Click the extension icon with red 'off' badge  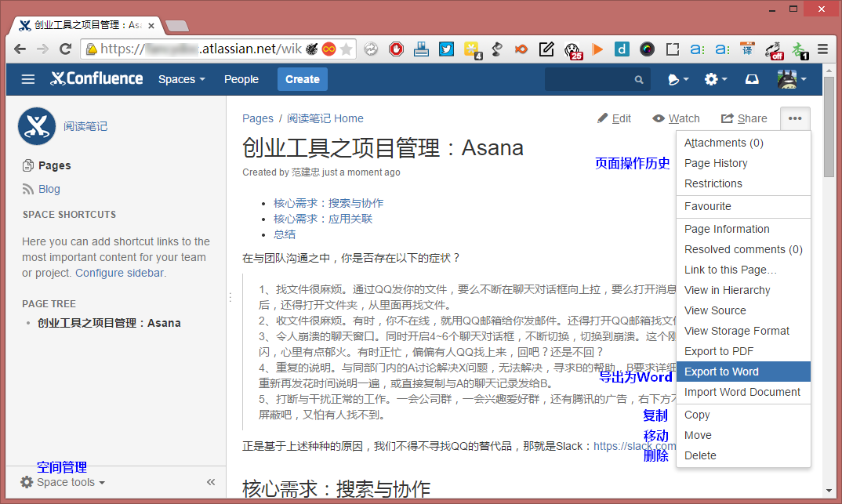(x=774, y=50)
